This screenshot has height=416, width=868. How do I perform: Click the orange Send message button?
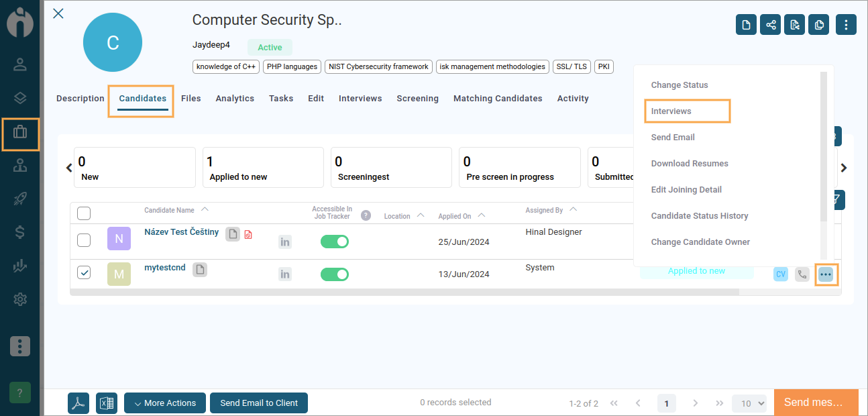[816, 403]
